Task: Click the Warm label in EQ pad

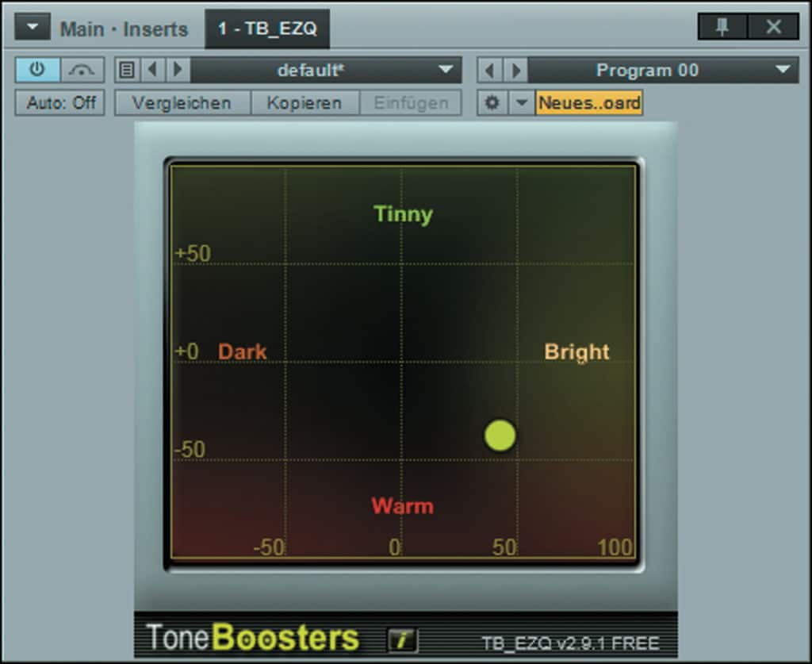Action: tap(402, 506)
